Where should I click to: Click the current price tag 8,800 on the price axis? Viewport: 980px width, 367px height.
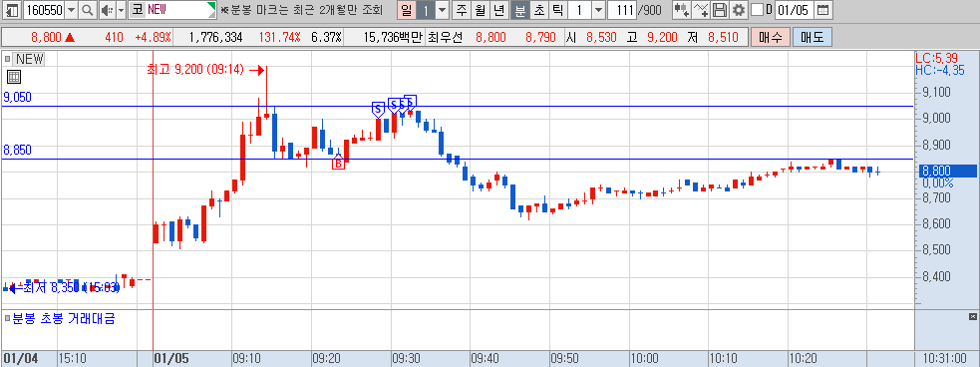click(946, 171)
